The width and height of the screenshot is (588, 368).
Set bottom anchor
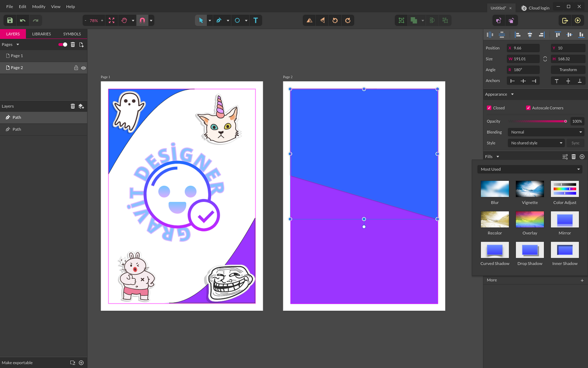[580, 81]
